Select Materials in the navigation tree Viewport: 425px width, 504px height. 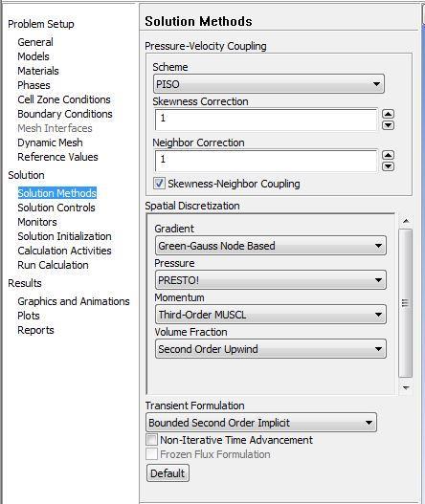click(38, 71)
